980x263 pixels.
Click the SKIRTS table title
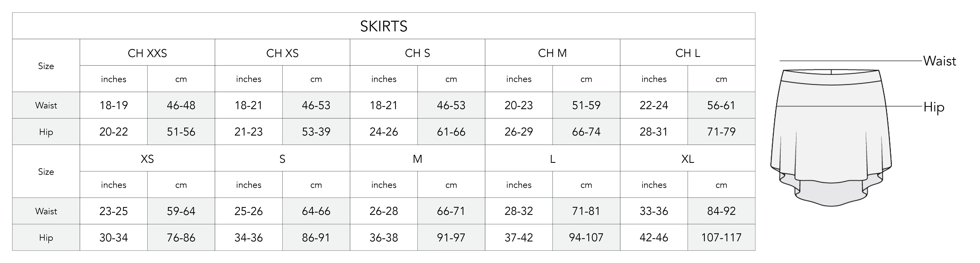pyautogui.click(x=384, y=26)
